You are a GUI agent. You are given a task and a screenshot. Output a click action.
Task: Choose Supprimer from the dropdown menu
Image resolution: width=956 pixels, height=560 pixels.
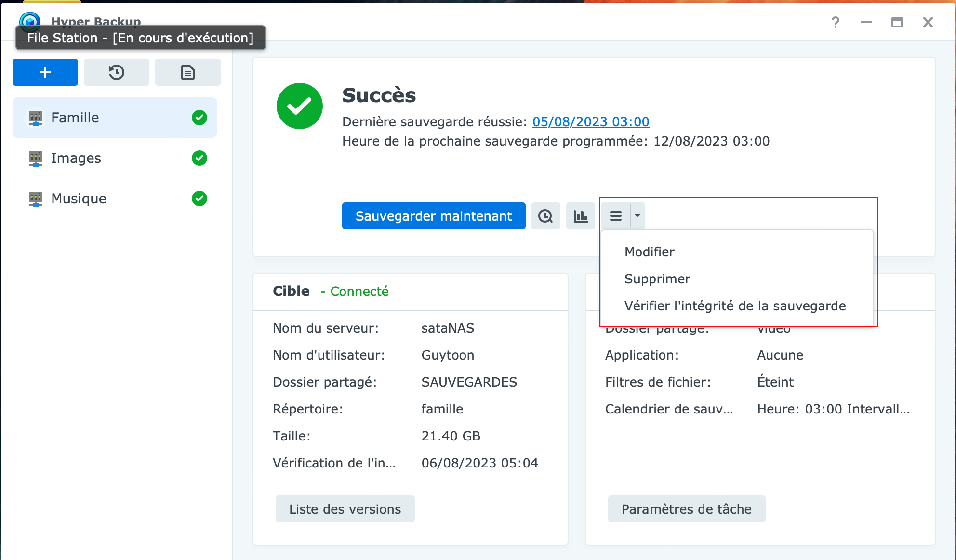pyautogui.click(x=657, y=279)
